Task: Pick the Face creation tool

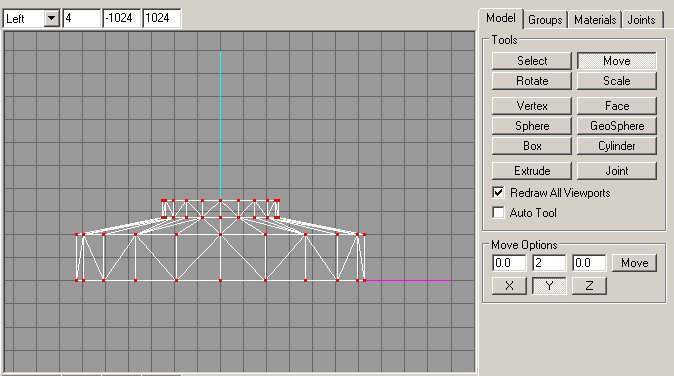Action: pyautogui.click(x=616, y=106)
